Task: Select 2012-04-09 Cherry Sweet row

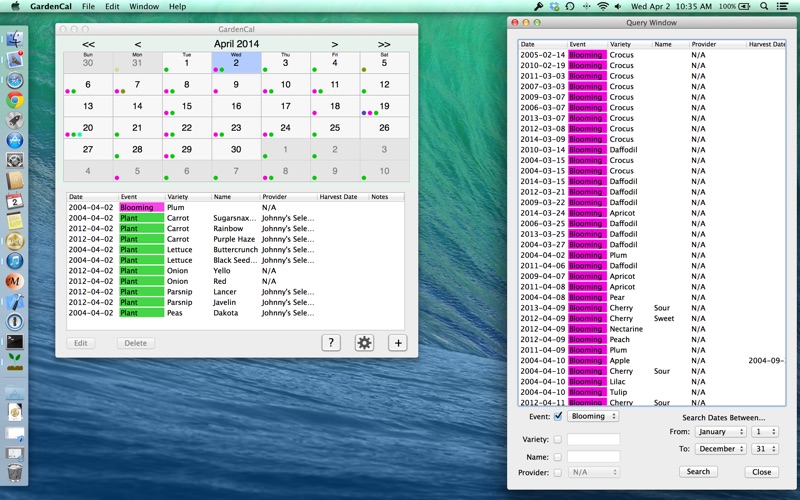Action: [x=652, y=318]
